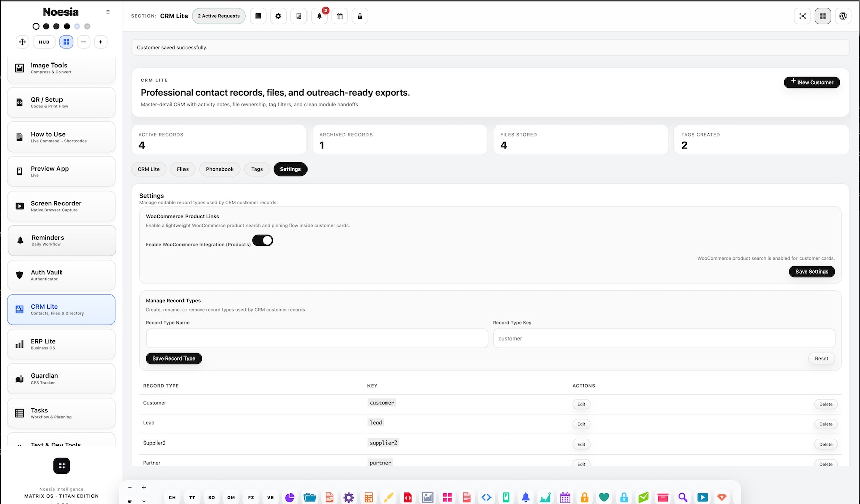This screenshot has height=504, width=860.
Task: Open the blue code brackets dock icon
Action: (486, 497)
